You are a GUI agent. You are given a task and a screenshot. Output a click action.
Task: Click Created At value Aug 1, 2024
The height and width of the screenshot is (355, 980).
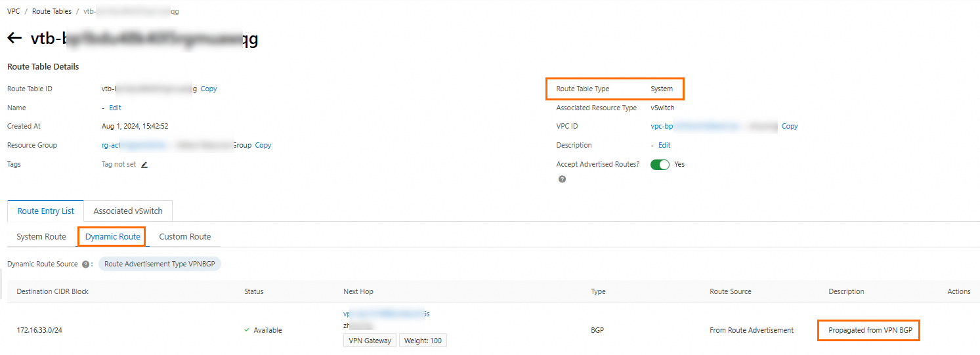click(135, 126)
